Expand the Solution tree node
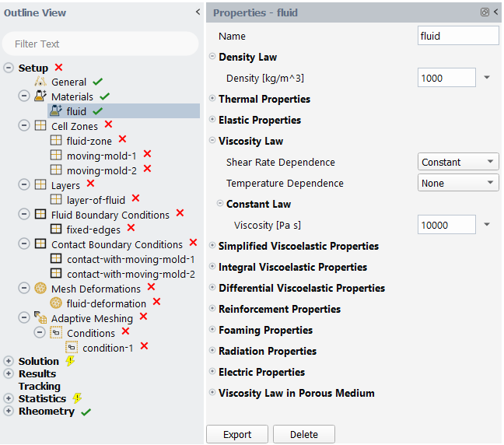This screenshot has width=504, height=445. coord(9,361)
